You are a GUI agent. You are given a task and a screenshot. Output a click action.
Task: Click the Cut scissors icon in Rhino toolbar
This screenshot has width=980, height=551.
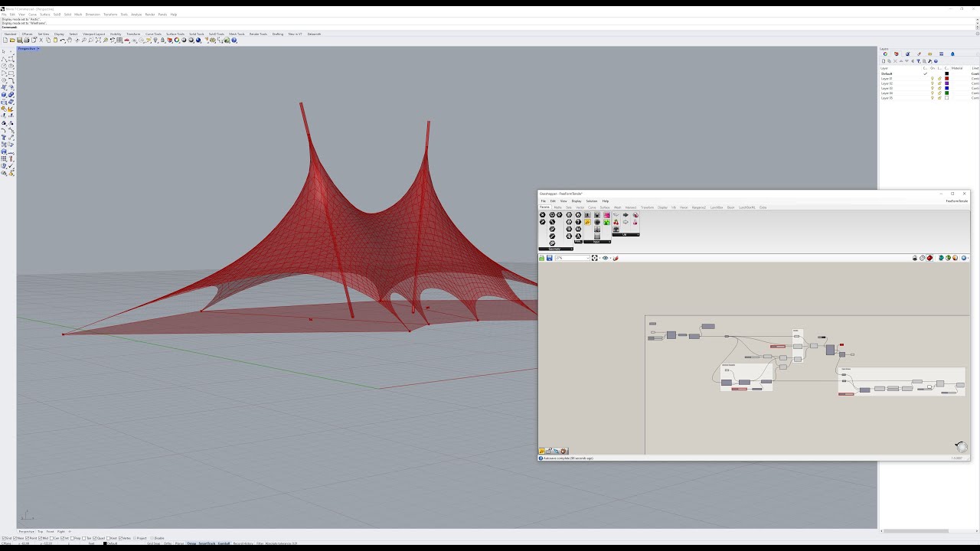pos(41,40)
